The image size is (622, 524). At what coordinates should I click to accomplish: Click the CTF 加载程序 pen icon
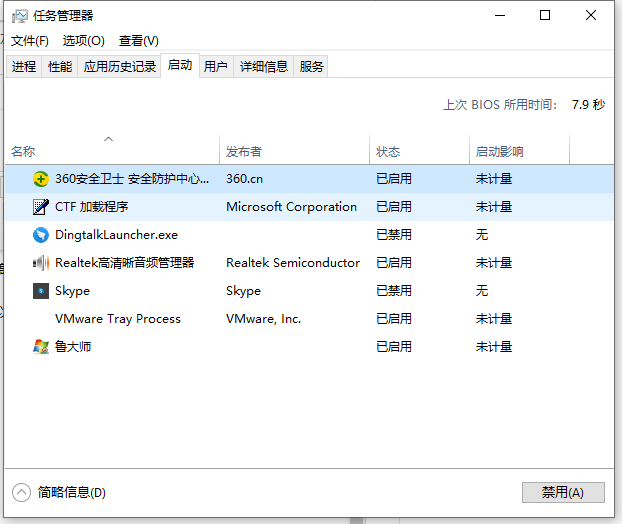pyautogui.click(x=40, y=207)
